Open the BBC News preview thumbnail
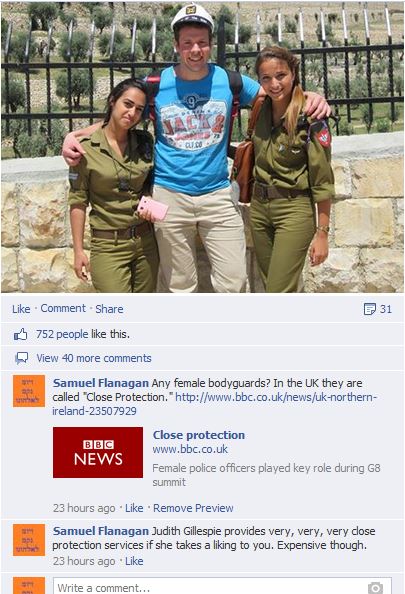Image resolution: width=405 pixels, height=594 pixels. click(98, 452)
